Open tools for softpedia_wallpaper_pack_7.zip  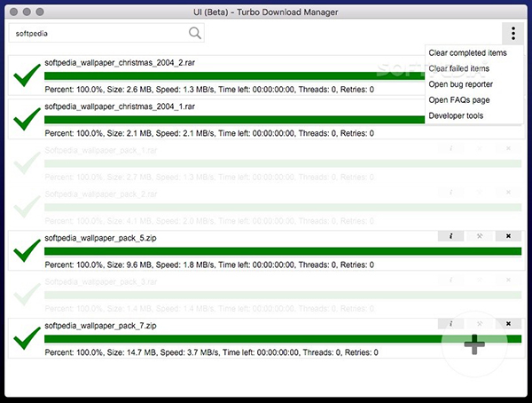pos(480,324)
